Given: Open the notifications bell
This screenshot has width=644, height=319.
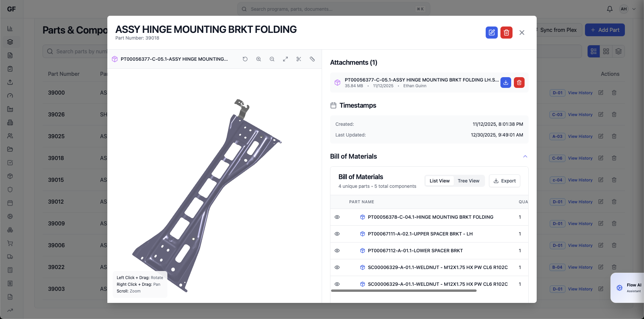Looking at the screenshot, I should (x=609, y=9).
